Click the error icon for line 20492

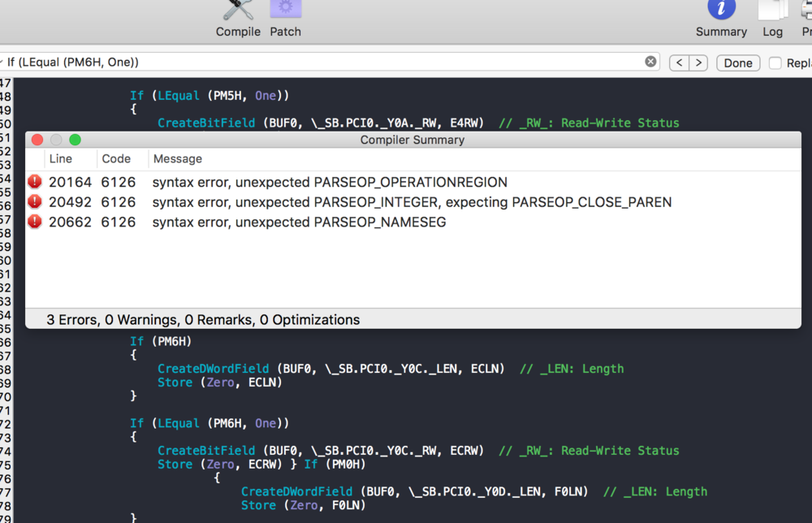pyautogui.click(x=35, y=202)
